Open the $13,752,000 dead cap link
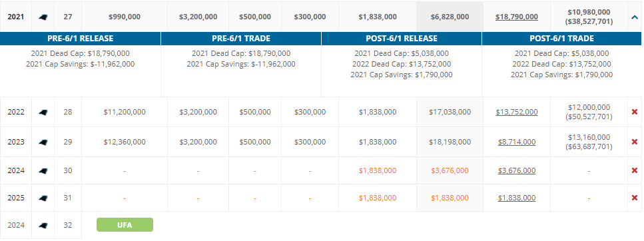Viewport: 644px width, 241px height. pyautogui.click(x=517, y=112)
